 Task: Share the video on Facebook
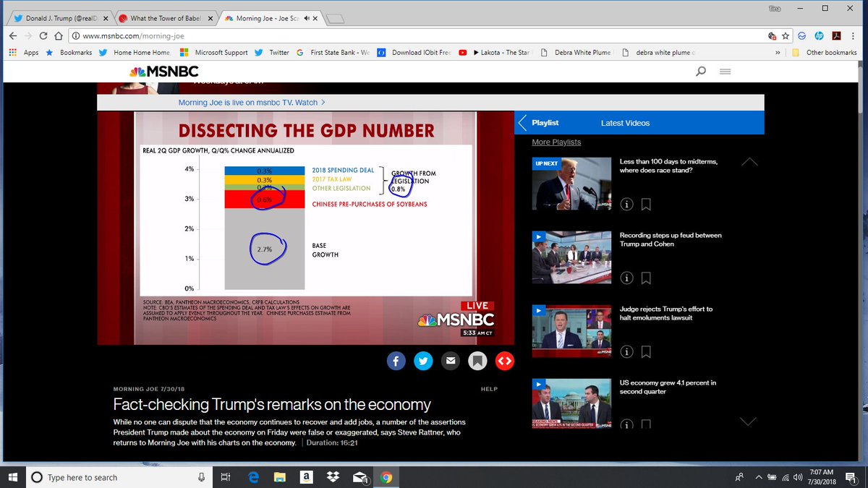(396, 360)
